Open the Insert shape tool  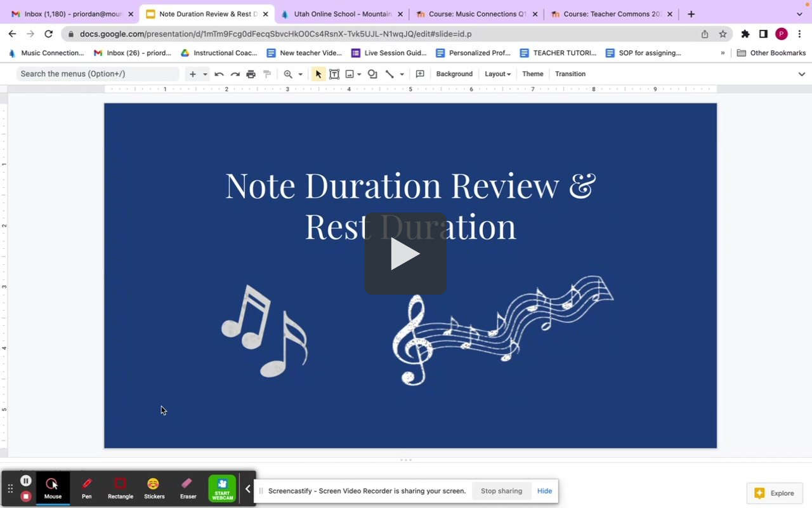372,74
